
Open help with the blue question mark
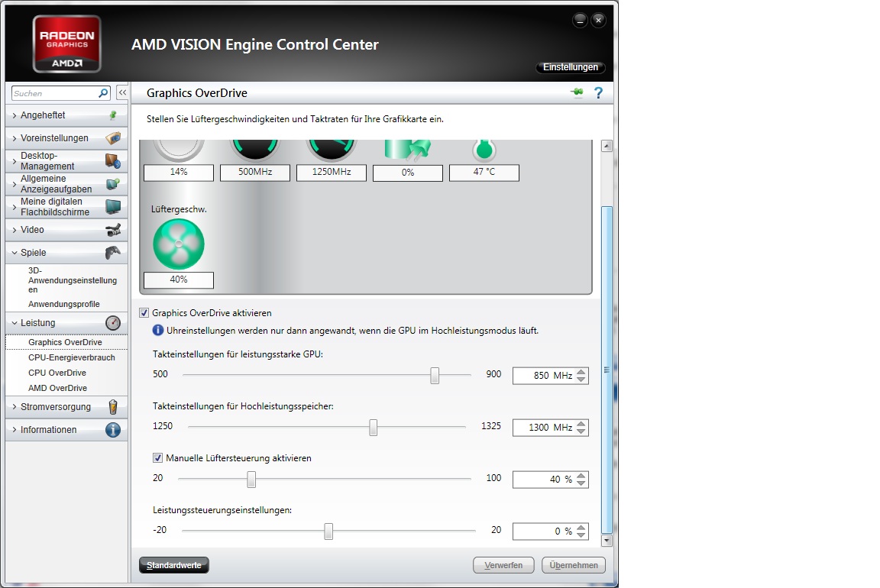tap(598, 92)
